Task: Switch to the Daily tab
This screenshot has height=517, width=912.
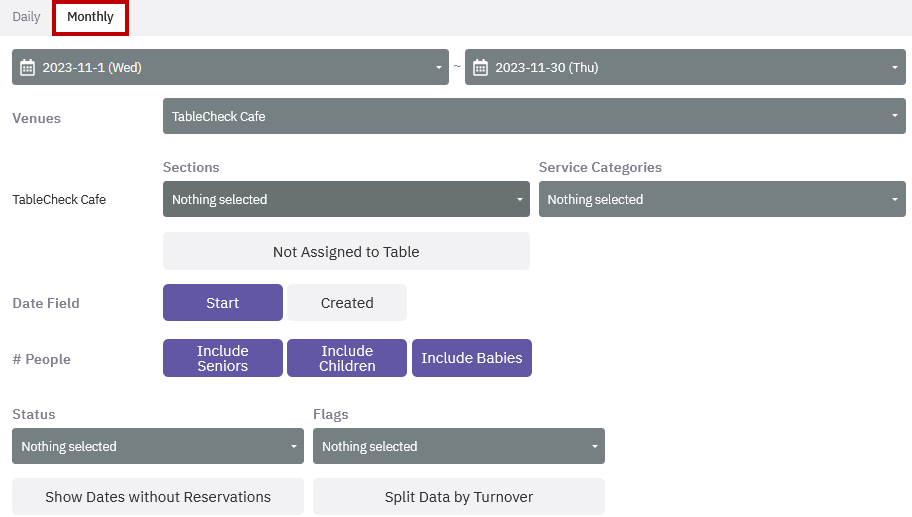Action: [x=26, y=17]
